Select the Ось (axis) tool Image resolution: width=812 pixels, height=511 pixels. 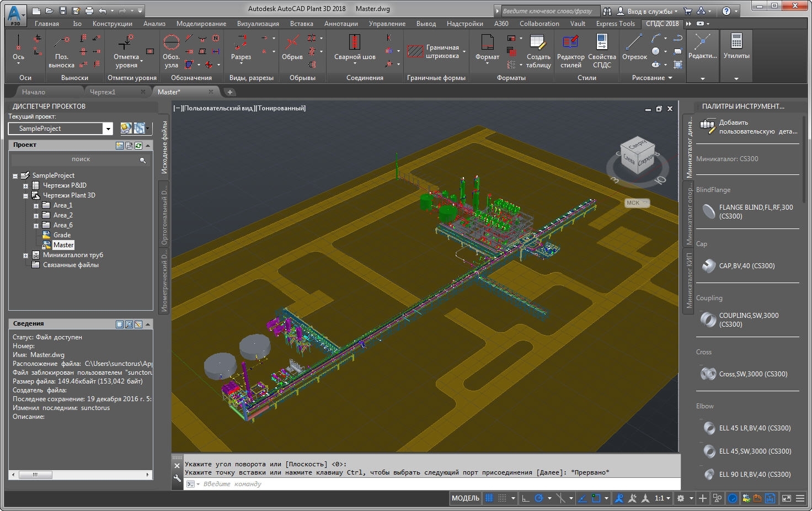point(18,49)
